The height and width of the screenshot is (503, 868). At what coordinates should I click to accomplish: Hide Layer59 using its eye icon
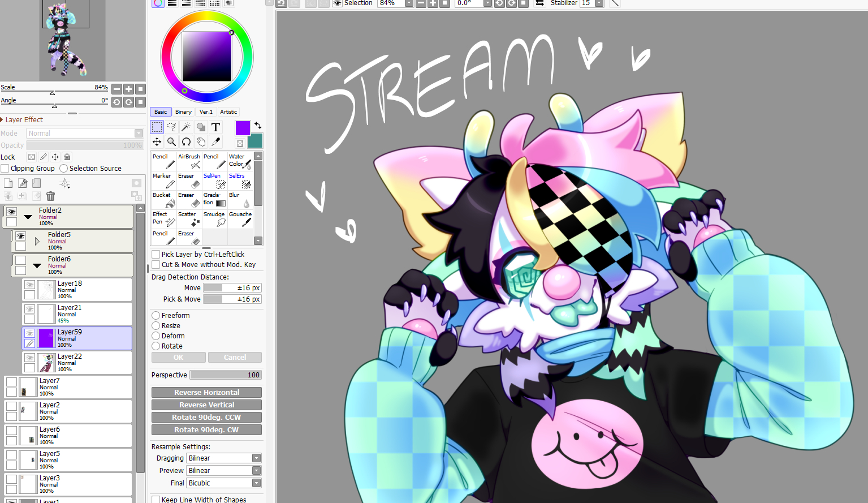click(x=29, y=333)
